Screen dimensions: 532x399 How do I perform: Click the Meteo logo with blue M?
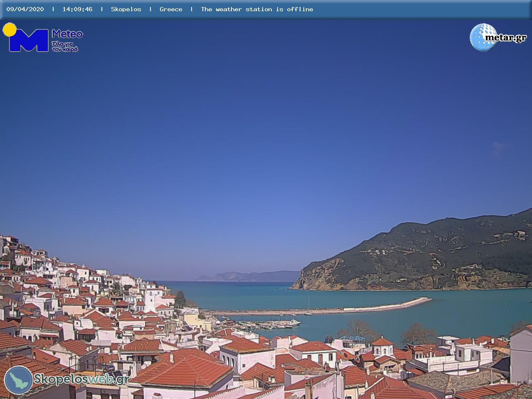click(x=43, y=37)
